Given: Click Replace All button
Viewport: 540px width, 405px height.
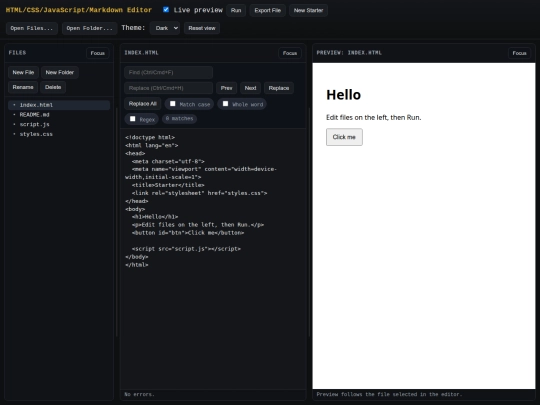Looking at the screenshot, I should [143, 104].
